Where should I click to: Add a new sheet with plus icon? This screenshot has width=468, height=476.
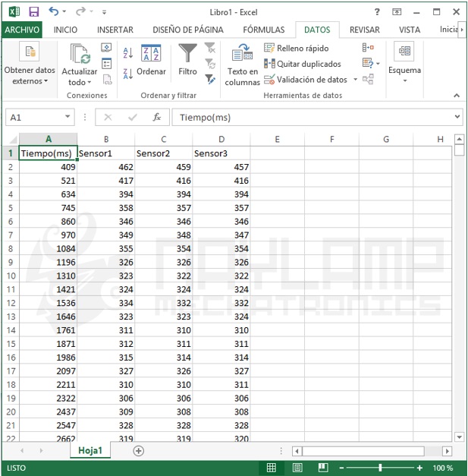click(138, 450)
